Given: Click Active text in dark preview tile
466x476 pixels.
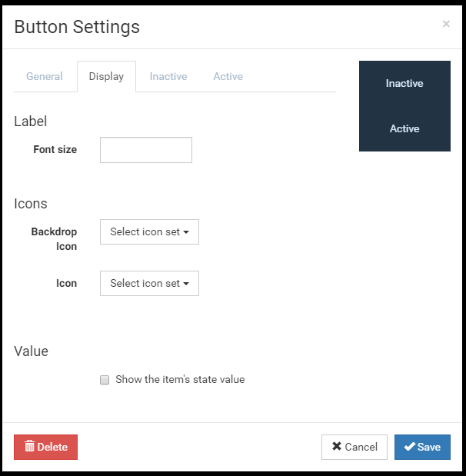Looking at the screenshot, I should coord(404,128).
